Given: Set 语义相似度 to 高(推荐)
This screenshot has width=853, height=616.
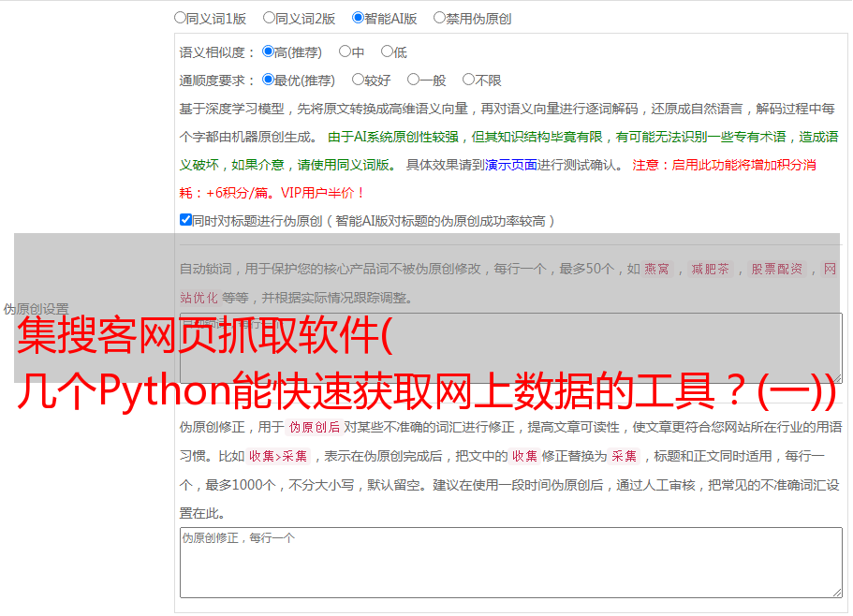Looking at the screenshot, I should [268, 51].
